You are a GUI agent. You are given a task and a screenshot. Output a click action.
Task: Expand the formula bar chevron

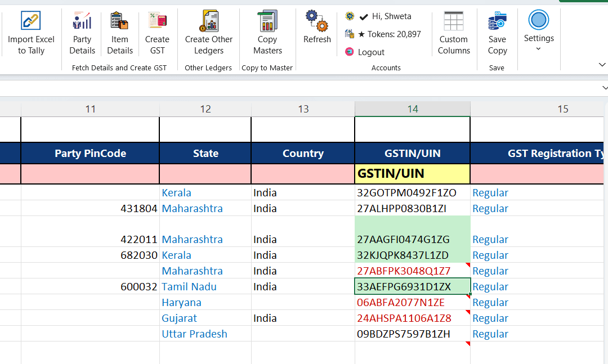[x=605, y=88]
